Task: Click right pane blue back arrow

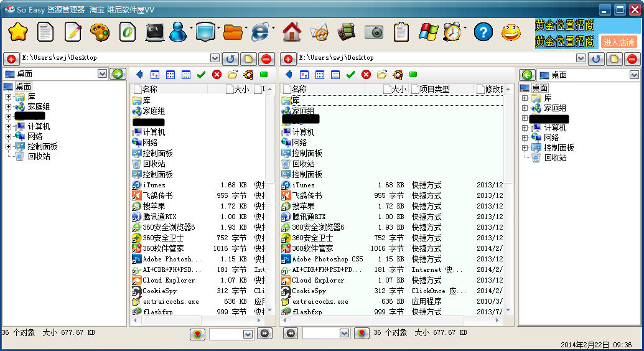Action: click(289, 75)
